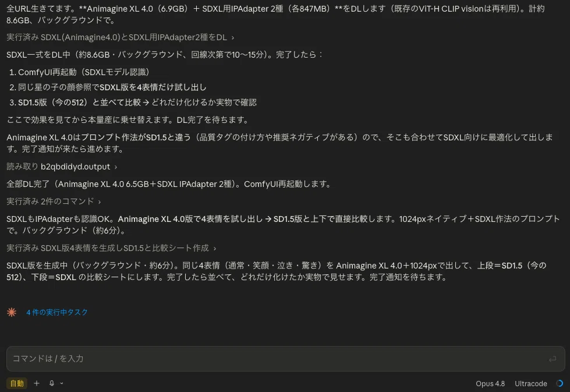Click the list item 同じ星の子の顔参照でSDXL版を4表情だけ試し出し
Image resolution: width=570 pixels, height=392 pixels.
(112, 87)
